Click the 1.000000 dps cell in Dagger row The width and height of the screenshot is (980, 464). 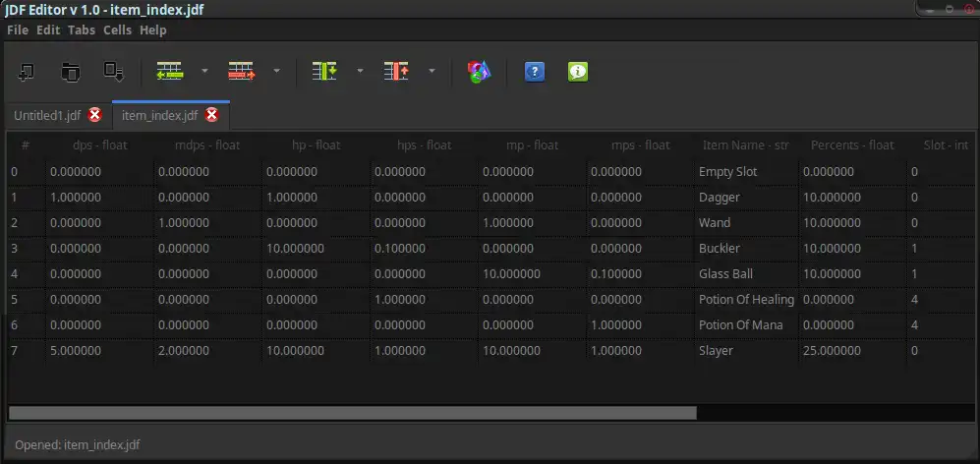click(x=100, y=197)
